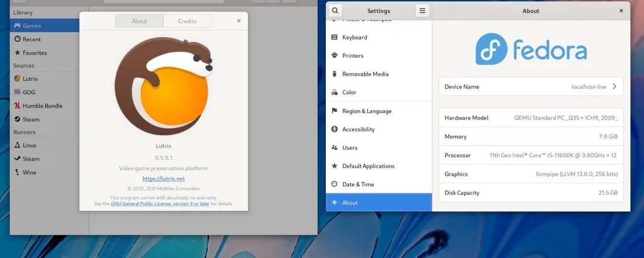The height and width of the screenshot is (258, 644).
Task: Open Users settings panel
Action: [x=379, y=147]
